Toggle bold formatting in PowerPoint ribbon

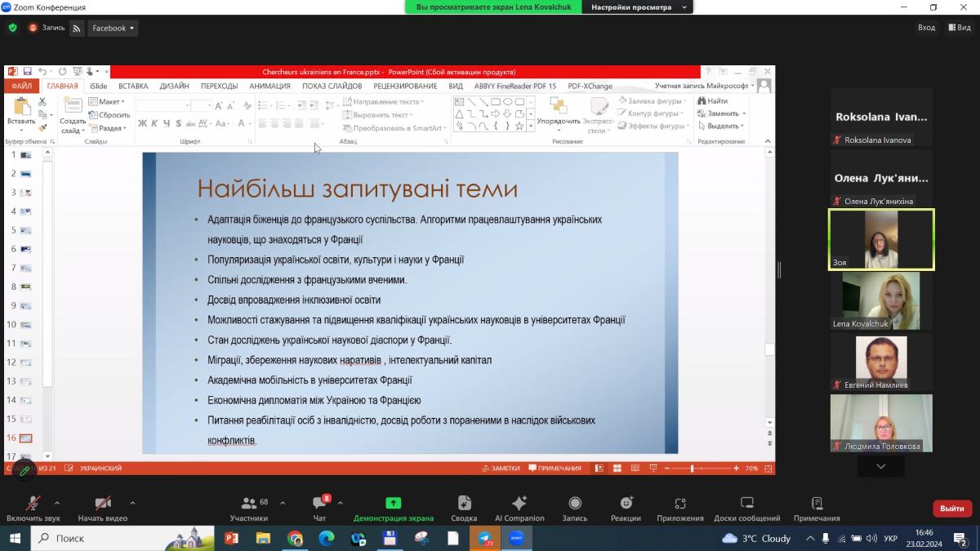click(x=142, y=124)
